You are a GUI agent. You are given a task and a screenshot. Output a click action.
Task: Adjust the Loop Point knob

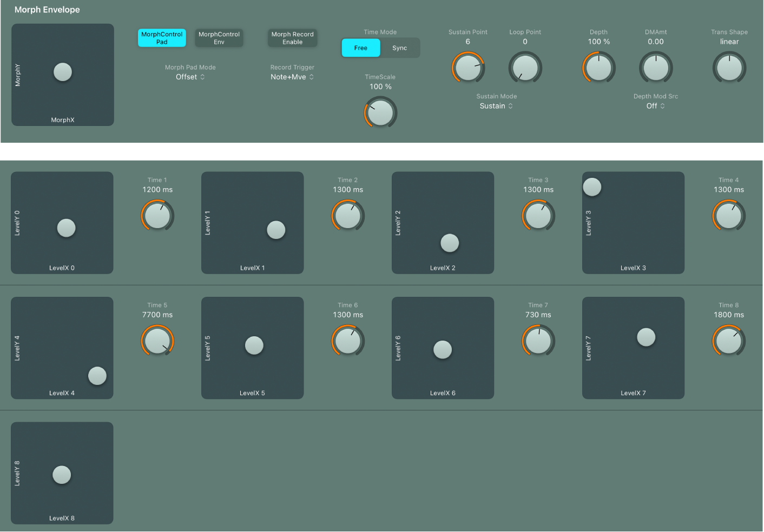[x=525, y=67]
